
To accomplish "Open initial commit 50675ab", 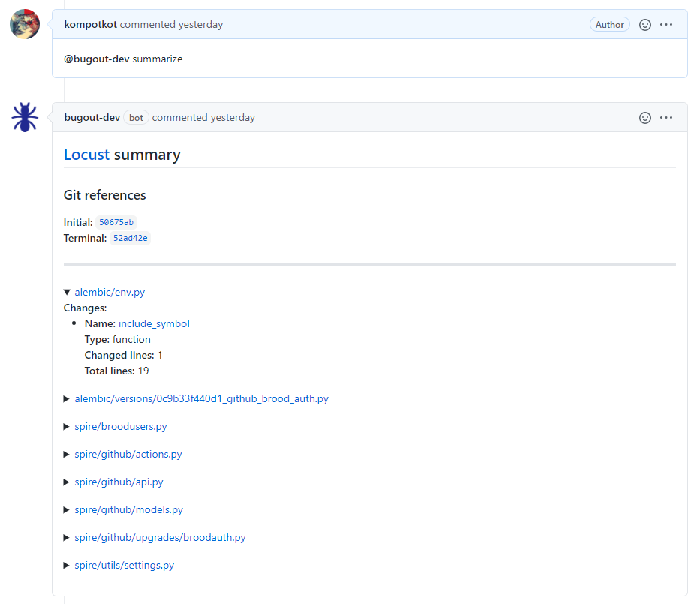I will (x=116, y=222).
